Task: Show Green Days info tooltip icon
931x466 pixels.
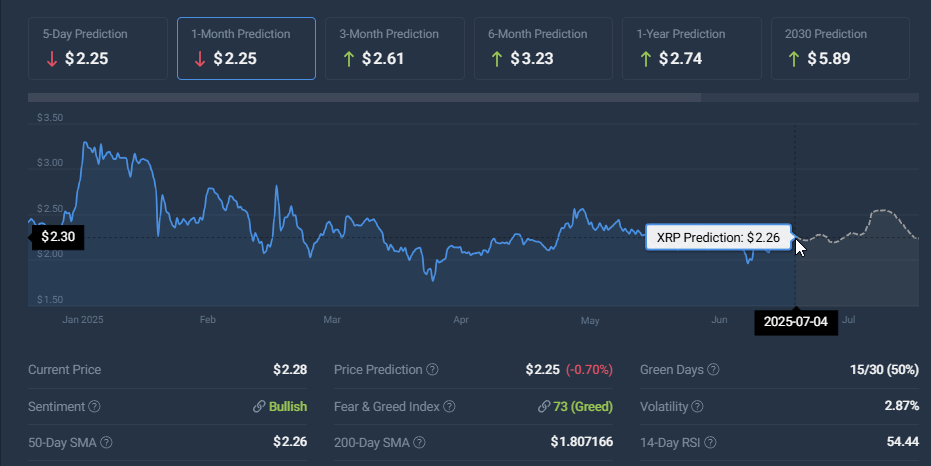Action: click(713, 369)
